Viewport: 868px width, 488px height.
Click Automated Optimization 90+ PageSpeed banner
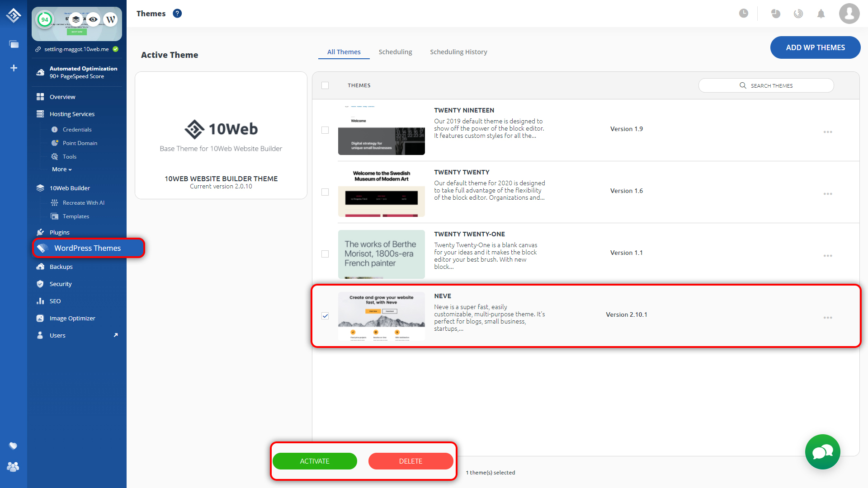point(77,72)
